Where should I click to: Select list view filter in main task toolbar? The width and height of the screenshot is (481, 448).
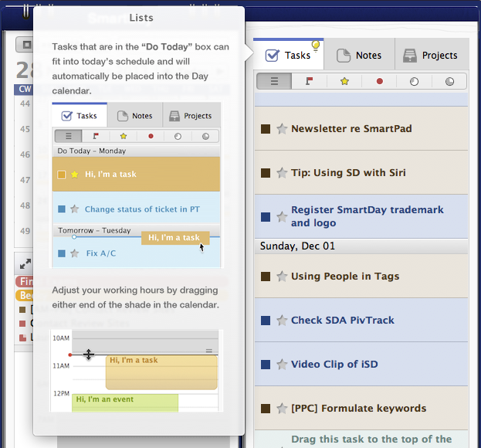(x=274, y=81)
